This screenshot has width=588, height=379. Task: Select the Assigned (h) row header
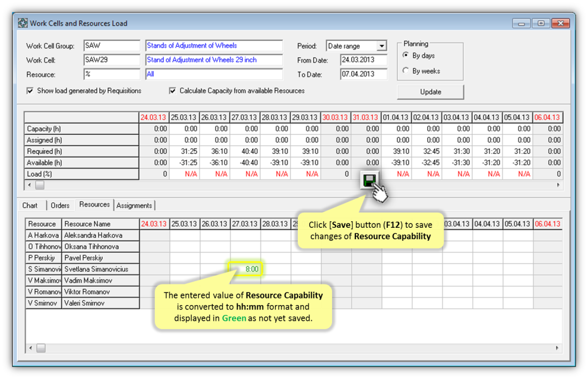(82, 140)
